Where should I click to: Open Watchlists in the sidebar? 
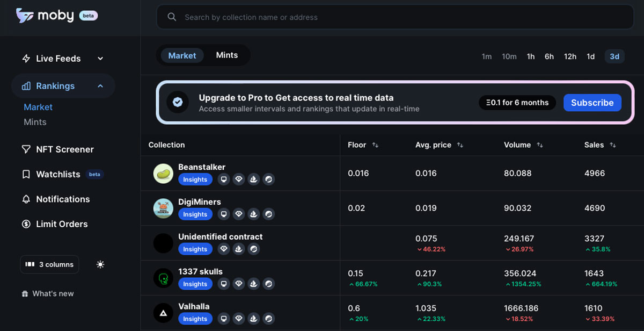58,174
